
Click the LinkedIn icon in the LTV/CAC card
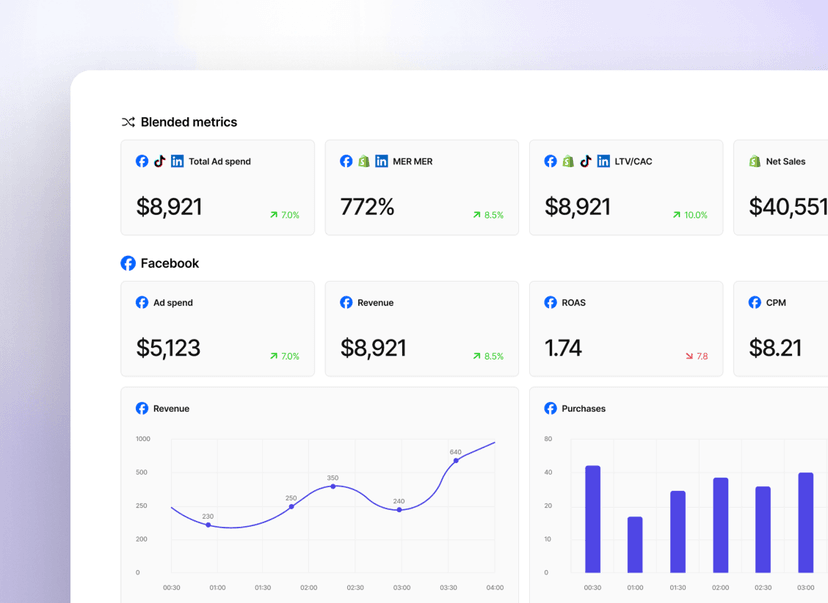(x=603, y=161)
